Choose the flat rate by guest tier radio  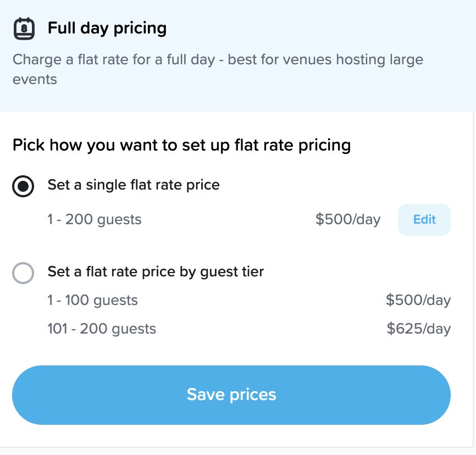(x=23, y=273)
